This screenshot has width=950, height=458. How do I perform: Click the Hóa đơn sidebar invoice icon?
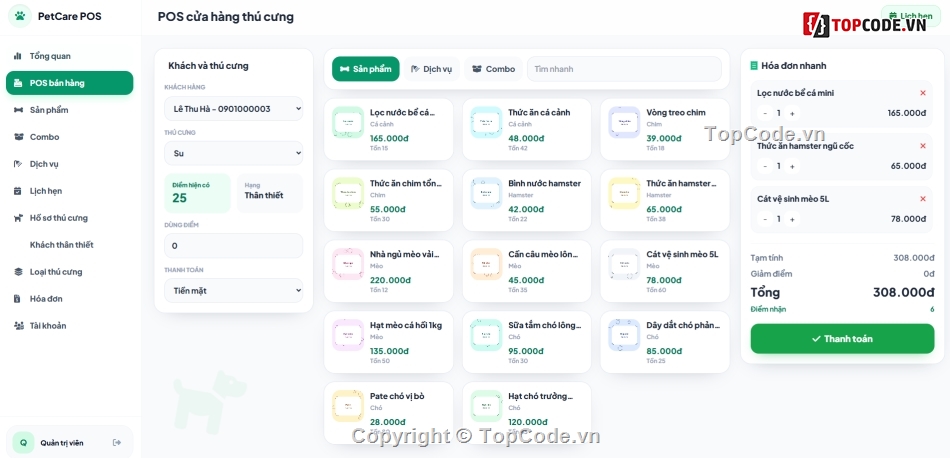(18, 299)
